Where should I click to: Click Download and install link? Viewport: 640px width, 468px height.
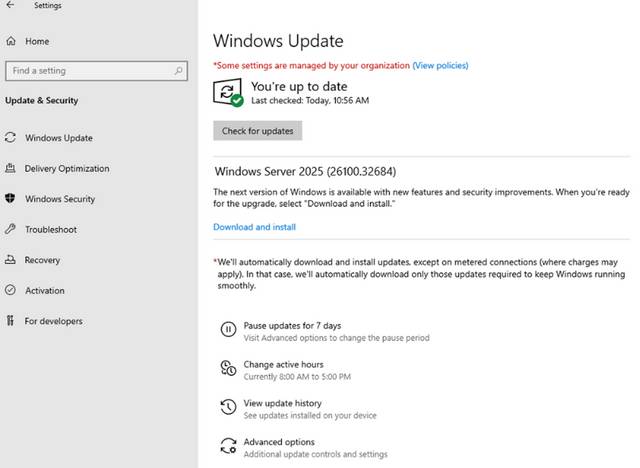[254, 227]
